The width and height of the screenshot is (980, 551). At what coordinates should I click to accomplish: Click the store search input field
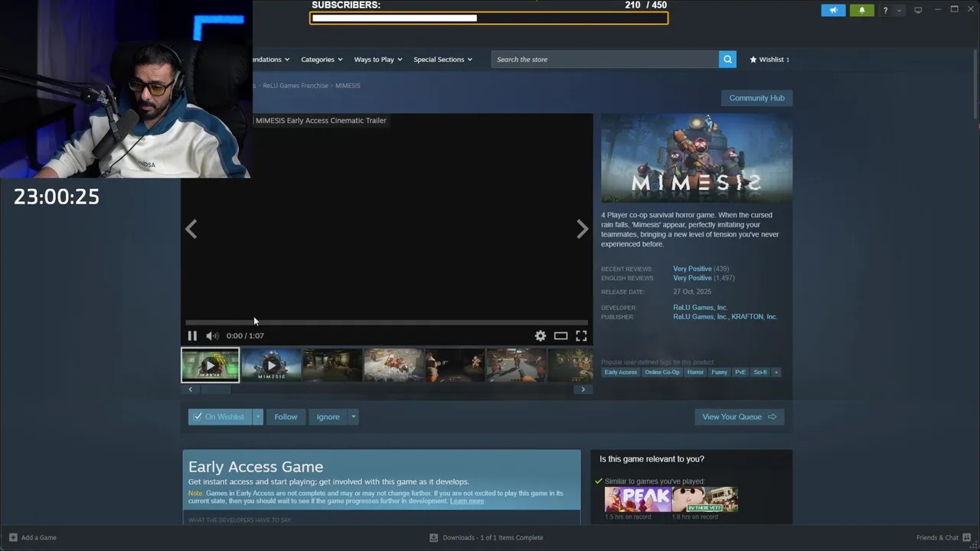pyautogui.click(x=605, y=59)
